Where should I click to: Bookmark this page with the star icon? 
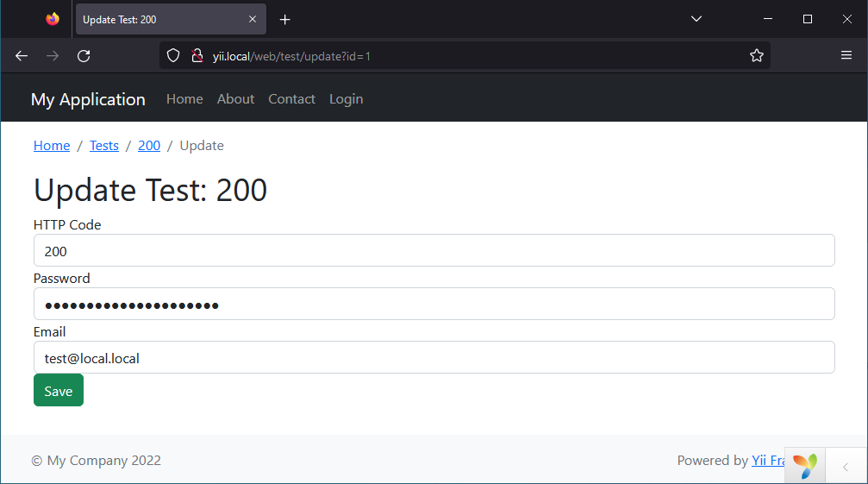point(756,55)
